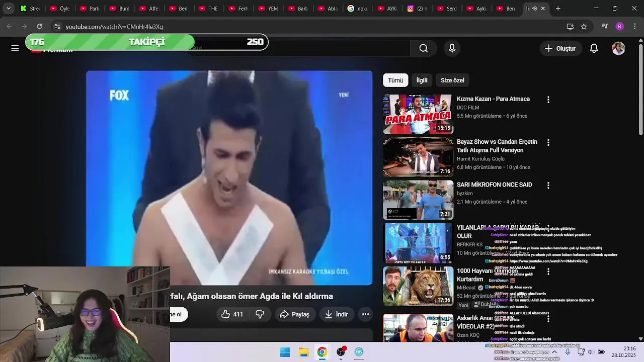Image resolution: width=644 pixels, height=362 pixels.
Task: Dislike the video with thumbs down
Action: click(x=260, y=314)
